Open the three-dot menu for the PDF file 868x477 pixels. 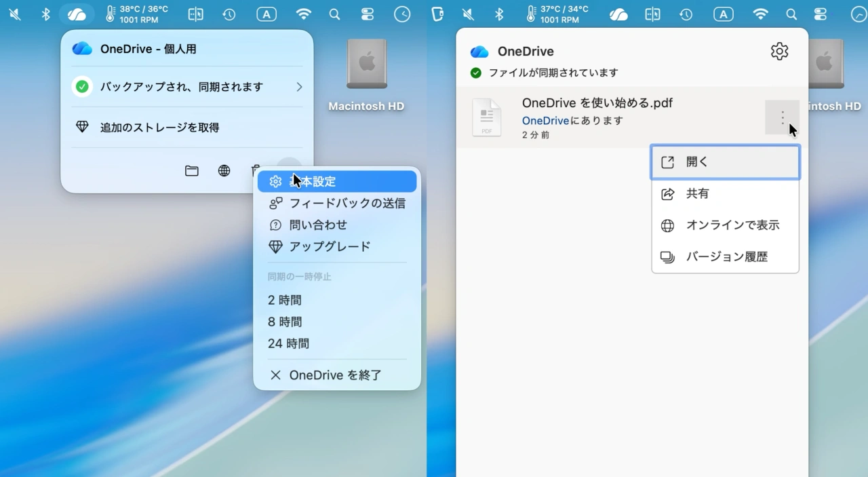tap(782, 117)
